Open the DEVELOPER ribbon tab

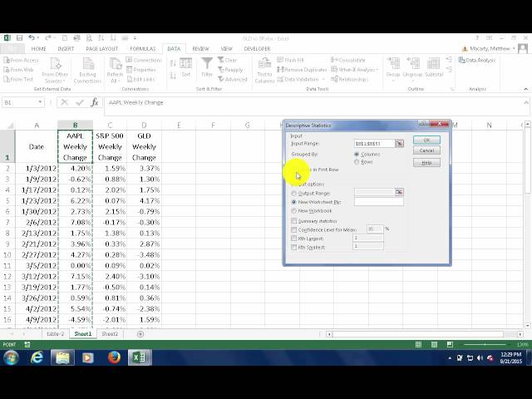coord(257,49)
